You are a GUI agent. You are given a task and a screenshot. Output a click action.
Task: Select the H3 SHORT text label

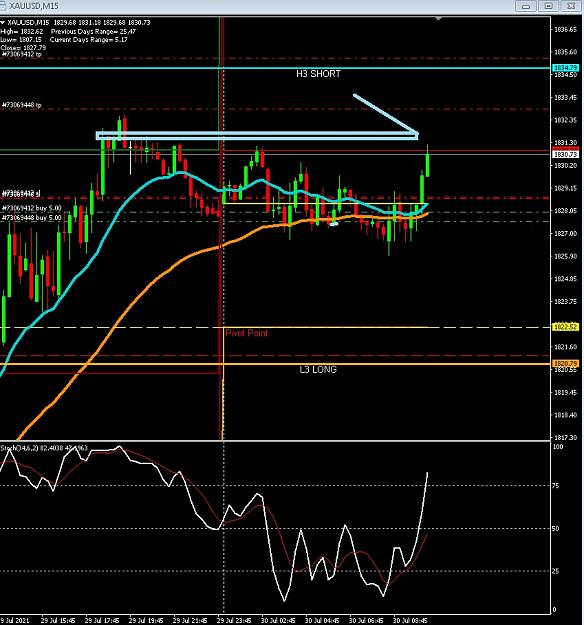318,74
